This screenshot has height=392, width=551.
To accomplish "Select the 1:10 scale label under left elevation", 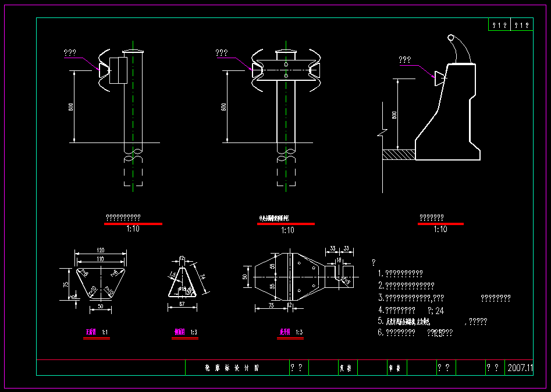I will [133, 229].
